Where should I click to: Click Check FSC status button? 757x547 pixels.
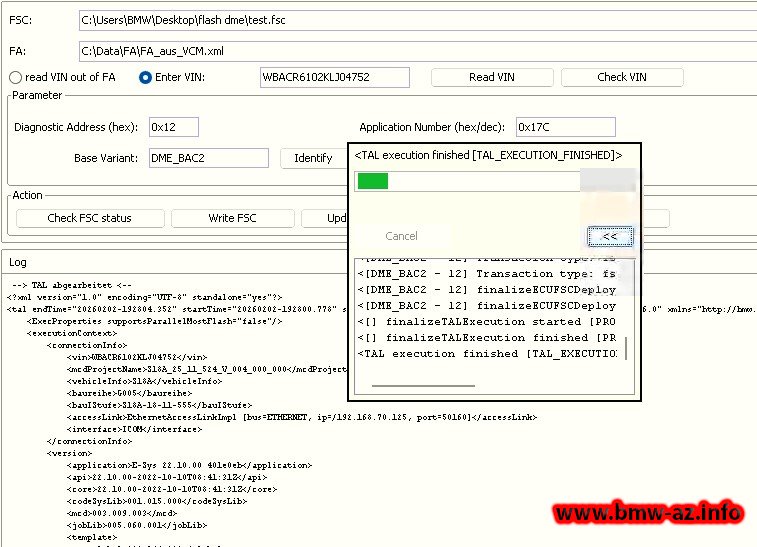(x=89, y=218)
